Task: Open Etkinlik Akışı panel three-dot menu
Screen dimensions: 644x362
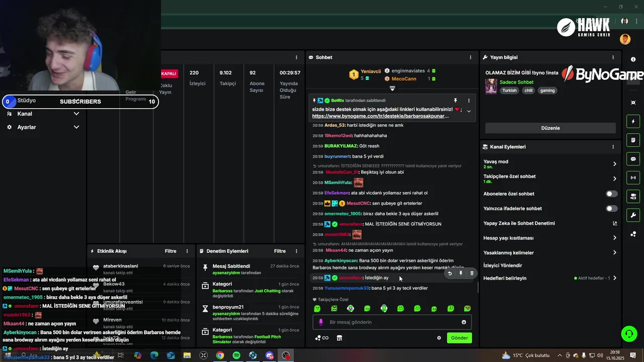Action: pos(187,251)
